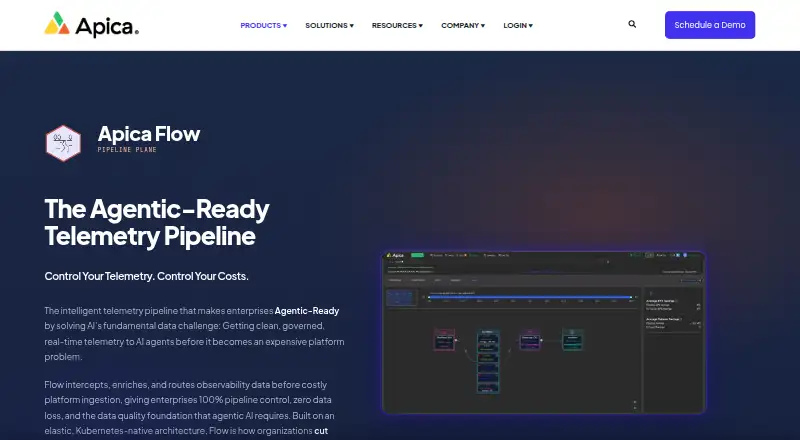This screenshot has height=440, width=800.
Task: Select the Agentic-Ready Telemetry Pipeline headline
Action: (x=157, y=223)
